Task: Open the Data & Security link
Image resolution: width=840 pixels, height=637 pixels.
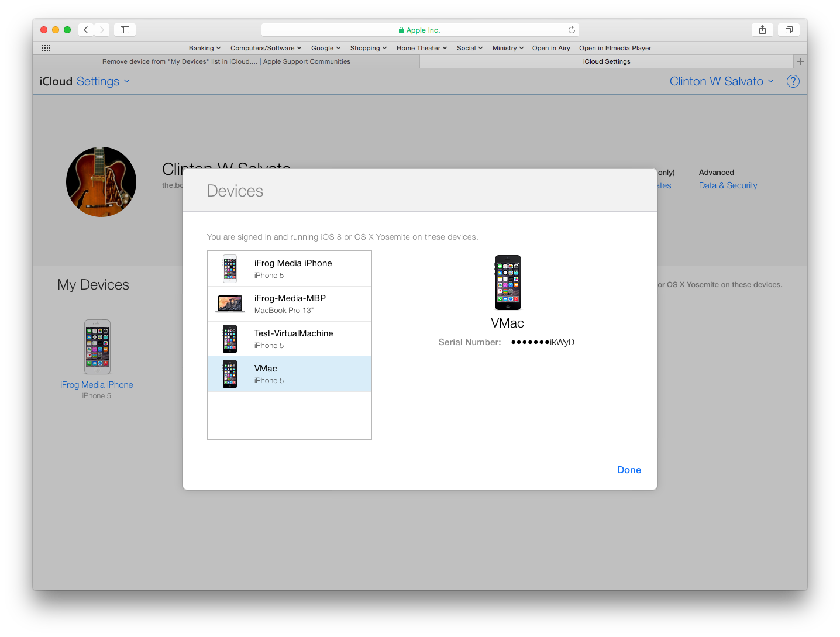Action: pos(728,185)
